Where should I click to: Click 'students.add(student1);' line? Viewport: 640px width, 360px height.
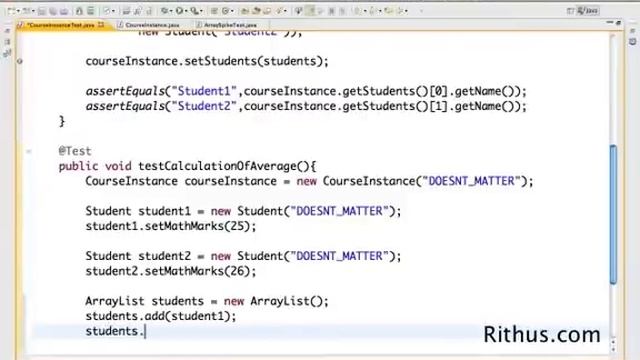click(161, 316)
